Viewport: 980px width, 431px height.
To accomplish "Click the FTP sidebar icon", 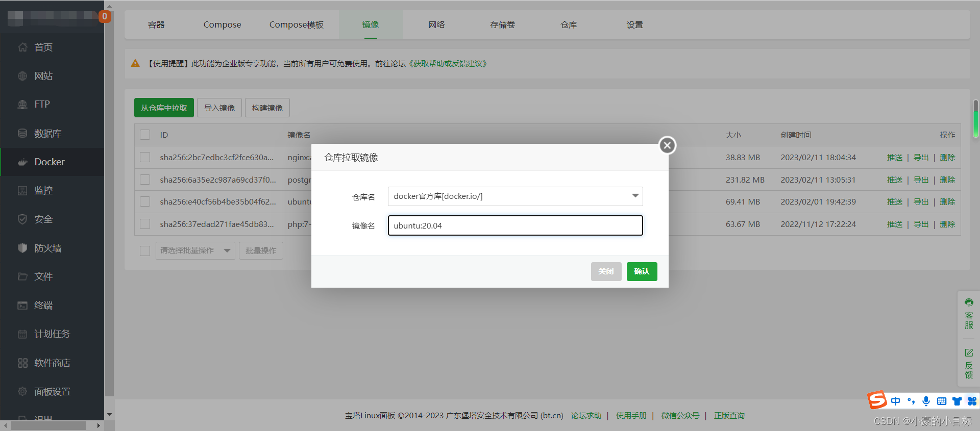I will [22, 105].
